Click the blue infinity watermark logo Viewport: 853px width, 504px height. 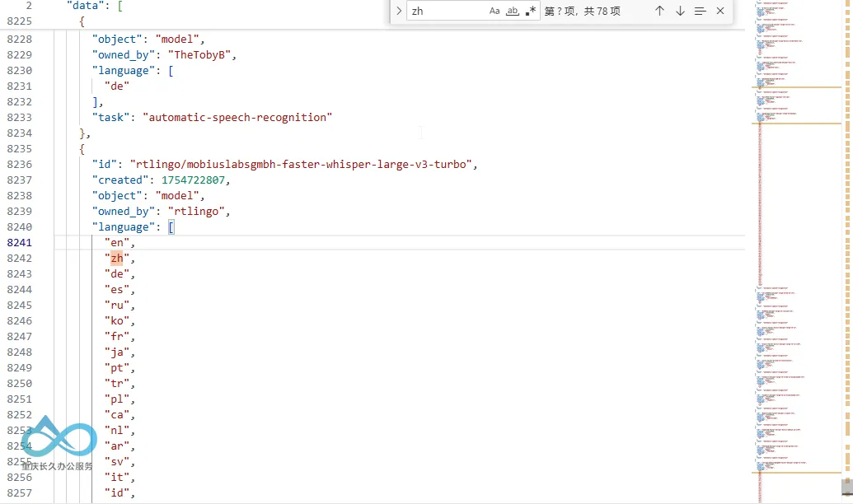(59, 437)
